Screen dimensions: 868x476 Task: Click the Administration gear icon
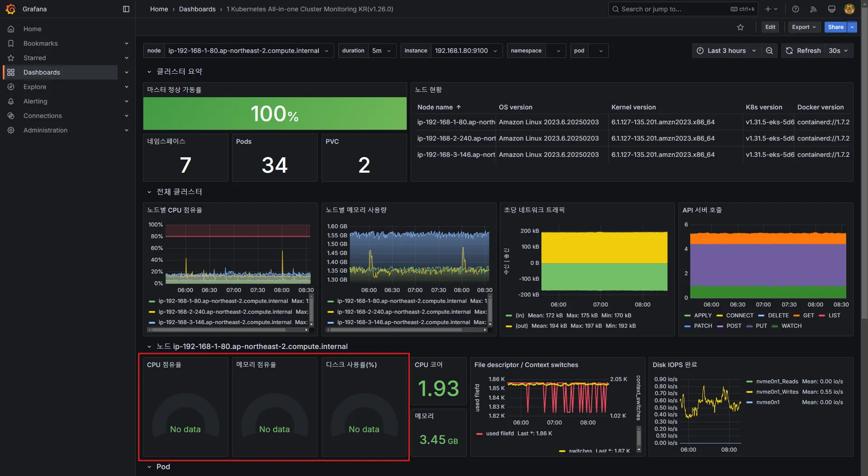point(11,130)
